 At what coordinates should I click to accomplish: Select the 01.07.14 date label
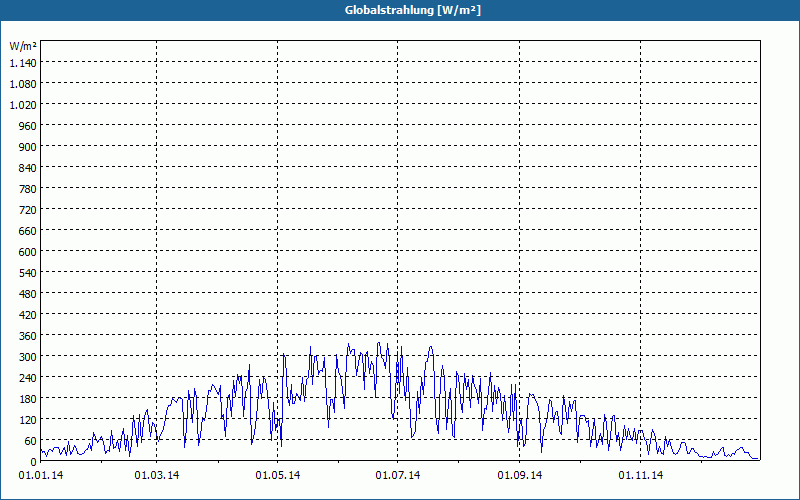click(x=398, y=476)
